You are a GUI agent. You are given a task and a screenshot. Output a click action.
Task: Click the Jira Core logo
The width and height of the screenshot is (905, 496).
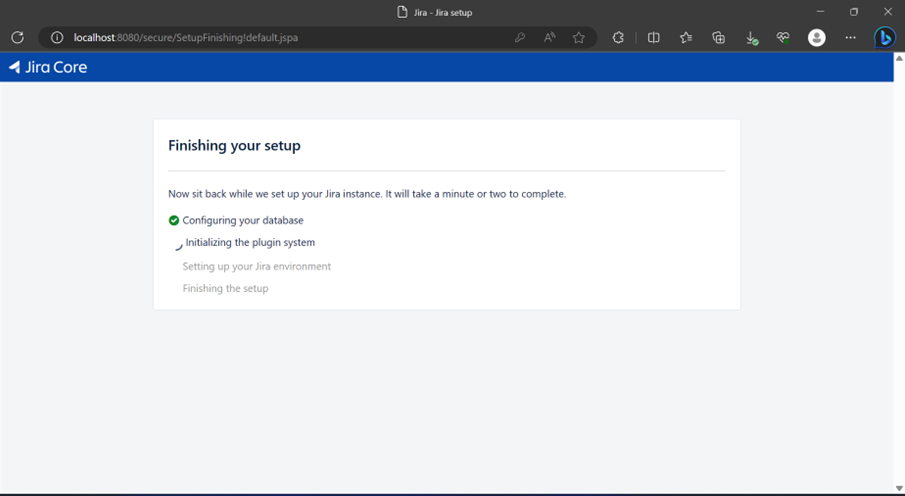pyautogui.click(x=48, y=67)
